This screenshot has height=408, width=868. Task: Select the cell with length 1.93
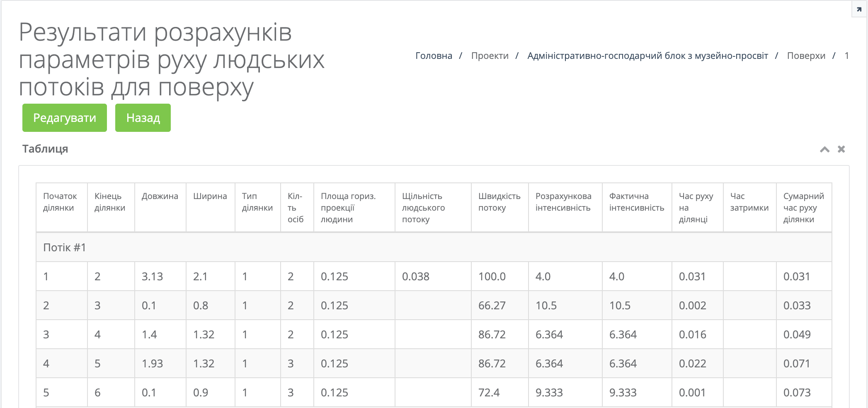click(152, 364)
